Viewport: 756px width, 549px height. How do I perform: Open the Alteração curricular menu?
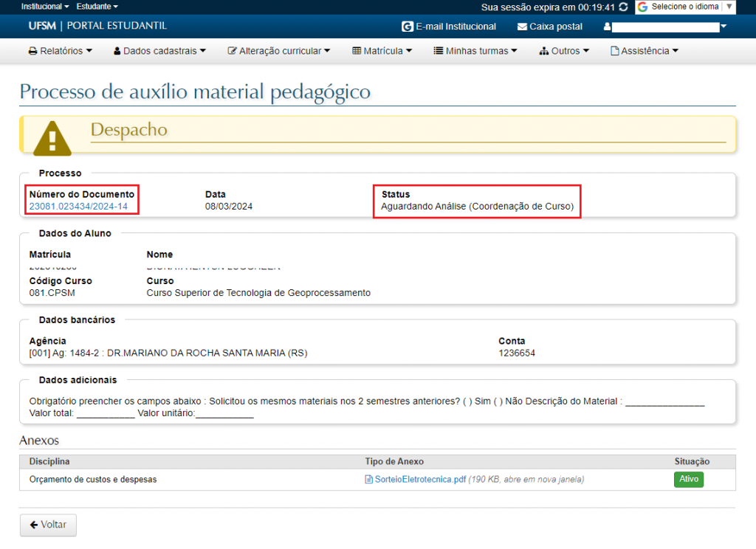tap(279, 51)
